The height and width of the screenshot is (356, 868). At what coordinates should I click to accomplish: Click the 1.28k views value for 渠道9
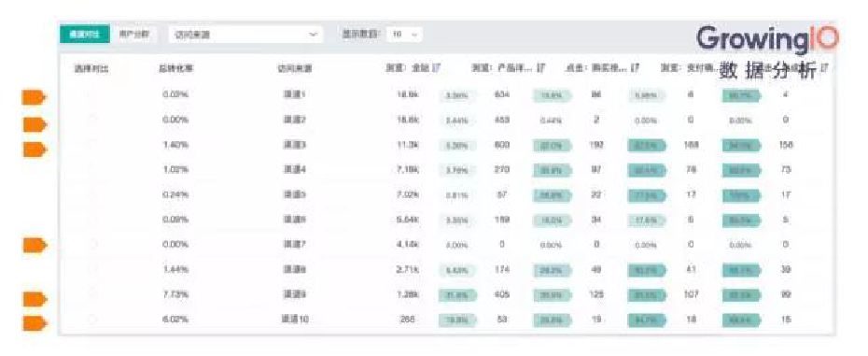(408, 294)
